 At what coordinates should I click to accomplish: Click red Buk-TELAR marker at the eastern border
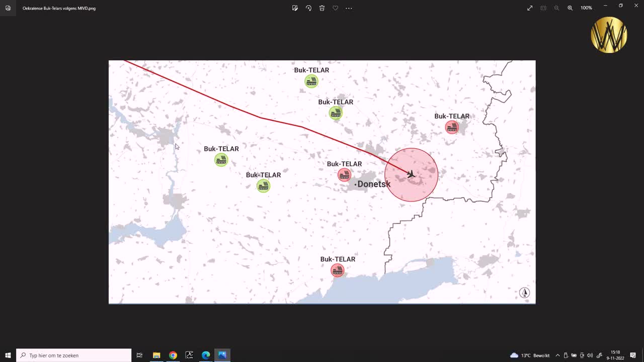(x=452, y=127)
